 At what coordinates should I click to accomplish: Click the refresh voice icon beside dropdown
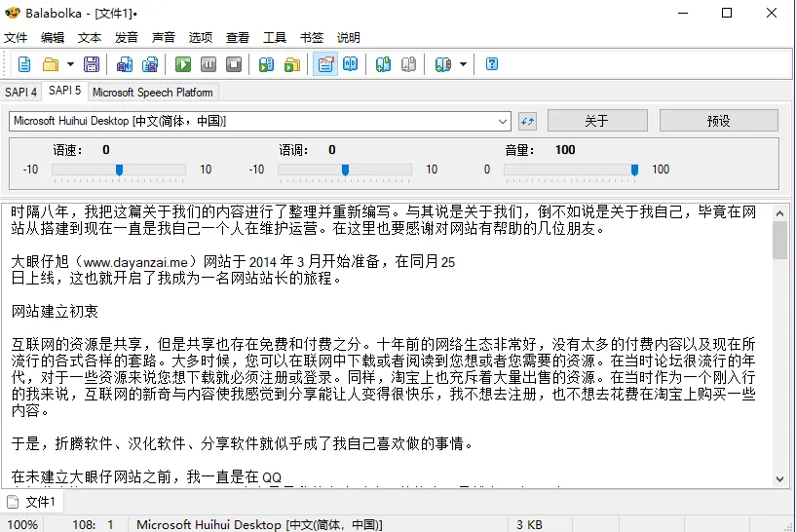527,122
